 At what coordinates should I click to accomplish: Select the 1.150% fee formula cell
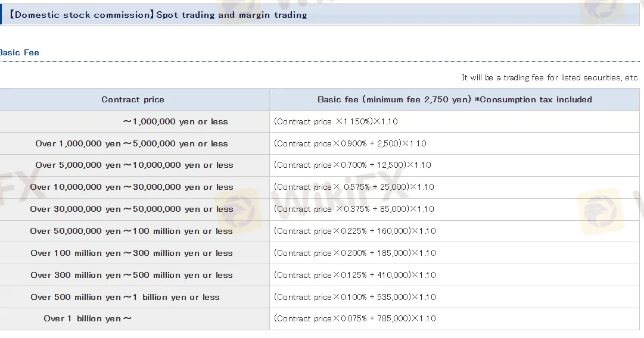pyautogui.click(x=335, y=121)
